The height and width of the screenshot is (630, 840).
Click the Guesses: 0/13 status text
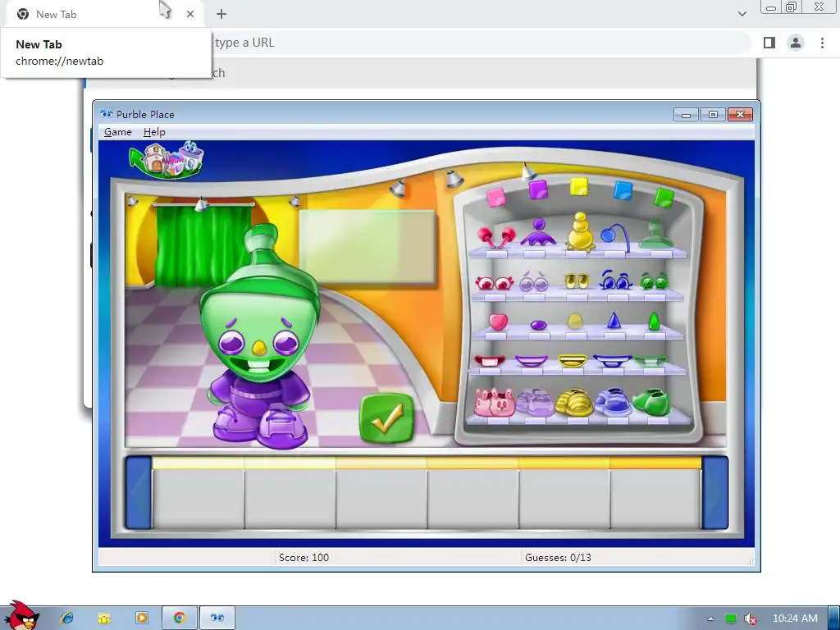(x=558, y=557)
